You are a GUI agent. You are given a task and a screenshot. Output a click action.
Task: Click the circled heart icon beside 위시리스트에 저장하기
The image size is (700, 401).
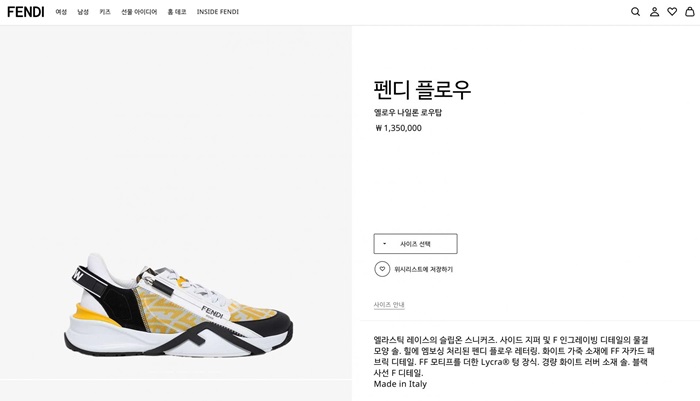point(382,269)
